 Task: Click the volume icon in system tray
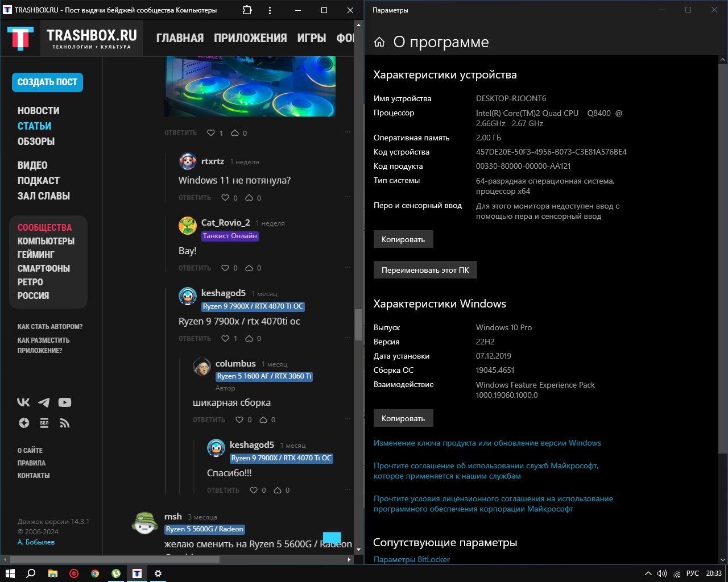pos(662,573)
